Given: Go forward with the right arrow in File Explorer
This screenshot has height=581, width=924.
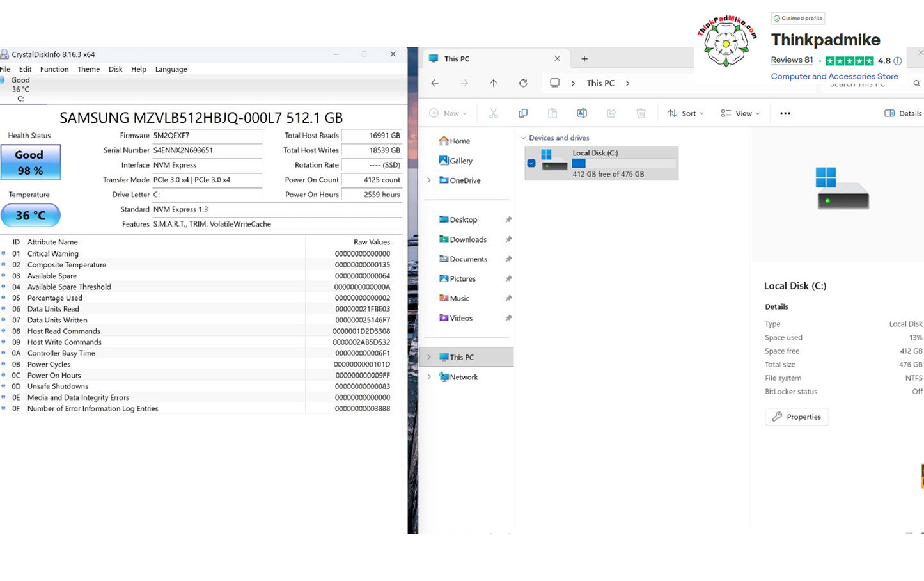Looking at the screenshot, I should pos(464,83).
